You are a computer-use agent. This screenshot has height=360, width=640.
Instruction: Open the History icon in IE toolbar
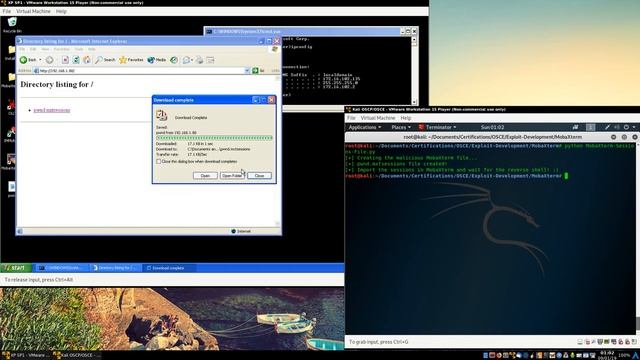click(174, 60)
